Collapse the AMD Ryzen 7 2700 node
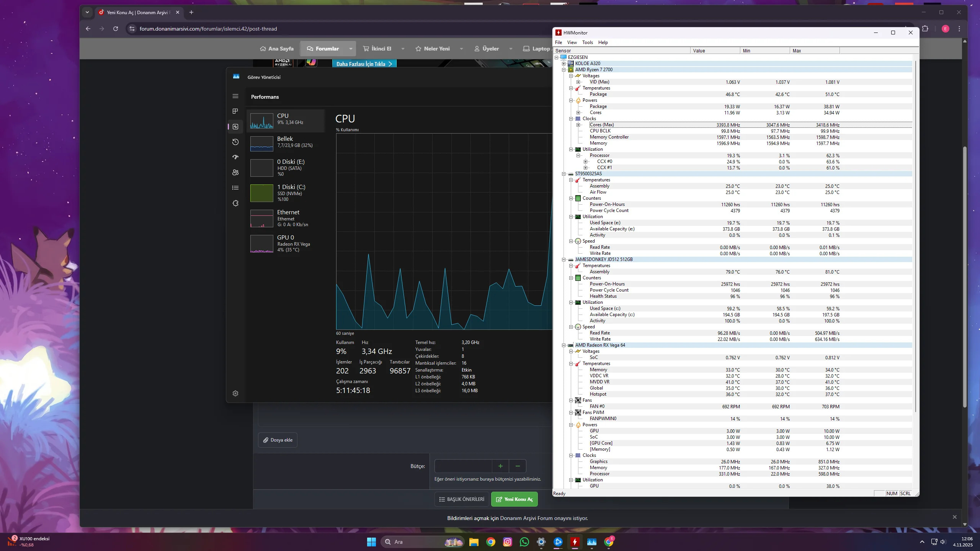980x551 pixels. [564, 70]
